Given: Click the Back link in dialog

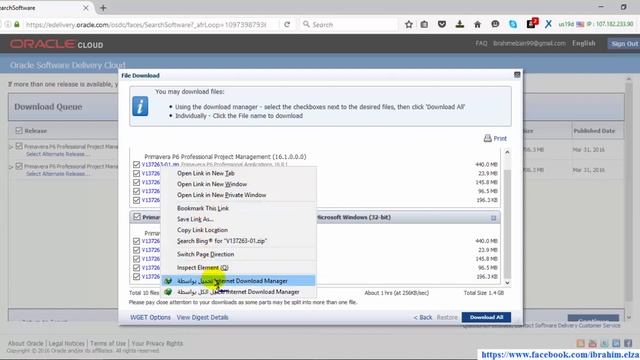Looking at the screenshot, I should coord(423,317).
